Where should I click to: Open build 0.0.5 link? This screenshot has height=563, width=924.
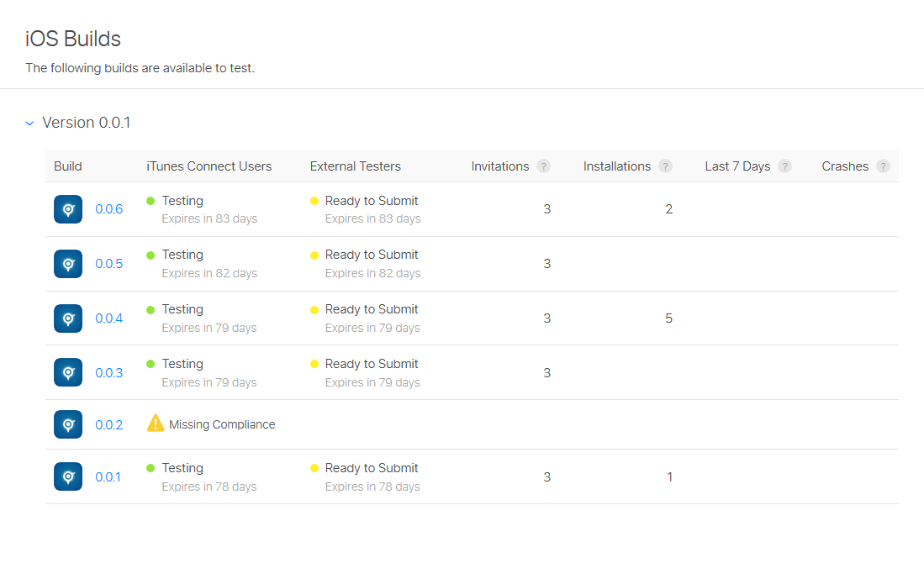click(x=109, y=264)
